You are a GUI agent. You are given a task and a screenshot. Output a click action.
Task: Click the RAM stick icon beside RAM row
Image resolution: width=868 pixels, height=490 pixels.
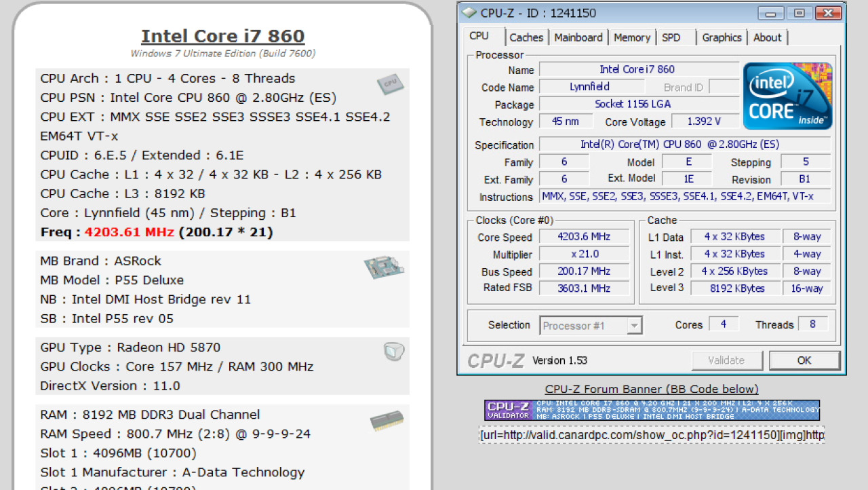(x=387, y=421)
